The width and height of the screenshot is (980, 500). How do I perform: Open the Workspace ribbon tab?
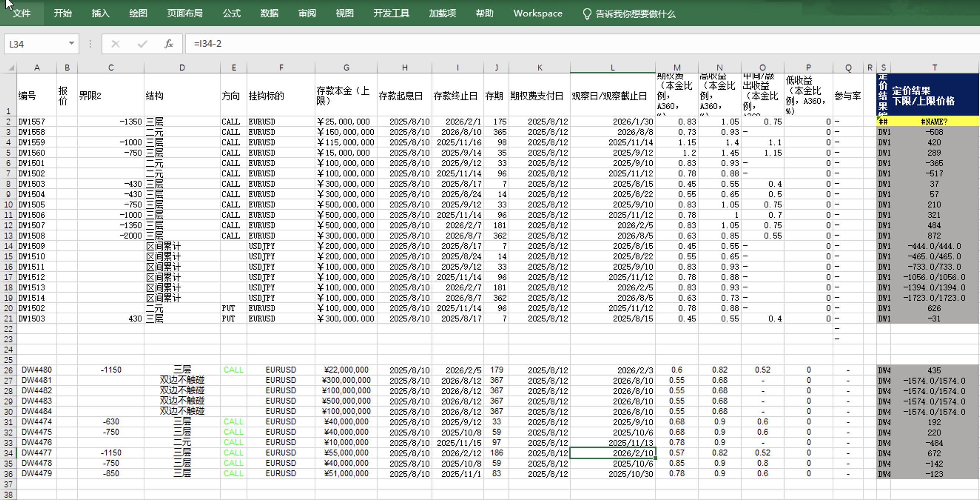537,13
